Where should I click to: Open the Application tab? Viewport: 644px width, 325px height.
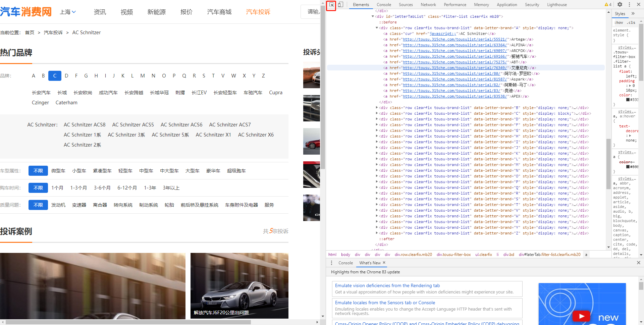click(x=507, y=5)
